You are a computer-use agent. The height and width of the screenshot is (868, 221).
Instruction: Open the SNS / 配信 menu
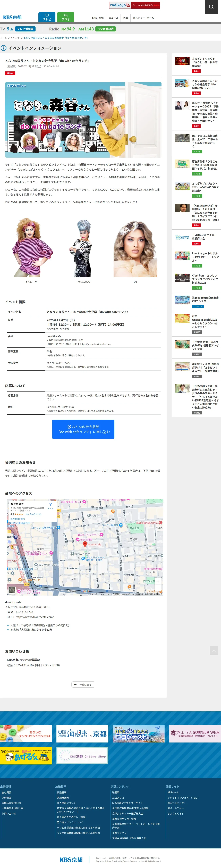point(98,18)
